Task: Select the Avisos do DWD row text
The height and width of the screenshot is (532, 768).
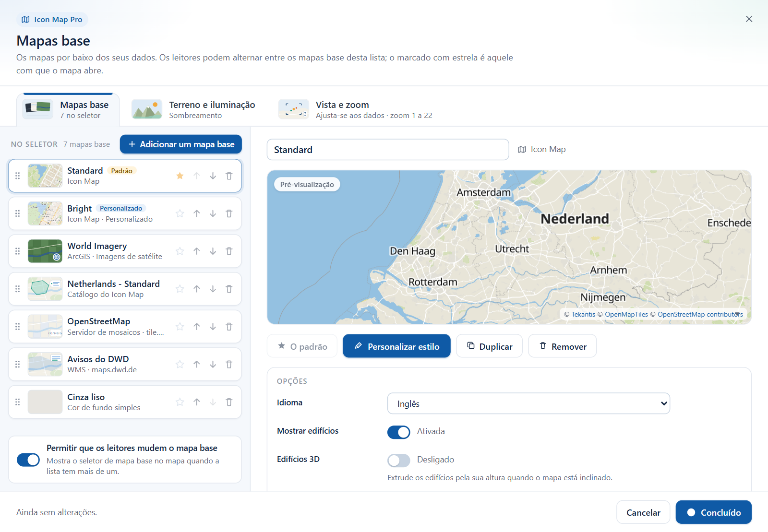Action: tap(102, 365)
